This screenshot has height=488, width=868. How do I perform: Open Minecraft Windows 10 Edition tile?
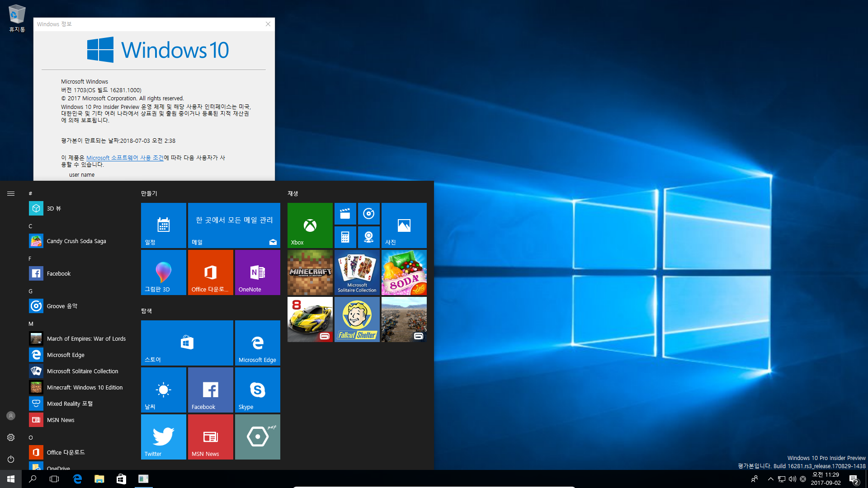click(x=310, y=272)
